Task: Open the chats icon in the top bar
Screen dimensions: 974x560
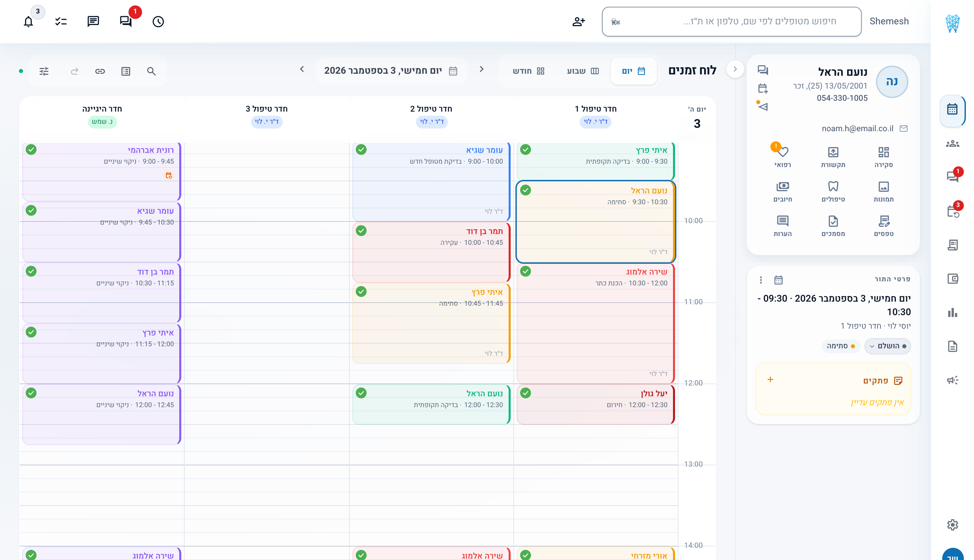Action: (126, 22)
